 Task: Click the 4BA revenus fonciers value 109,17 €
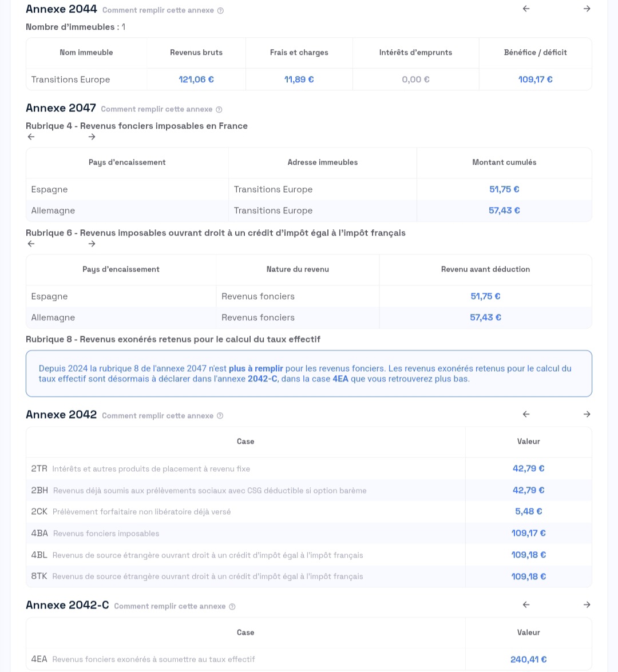(x=528, y=533)
